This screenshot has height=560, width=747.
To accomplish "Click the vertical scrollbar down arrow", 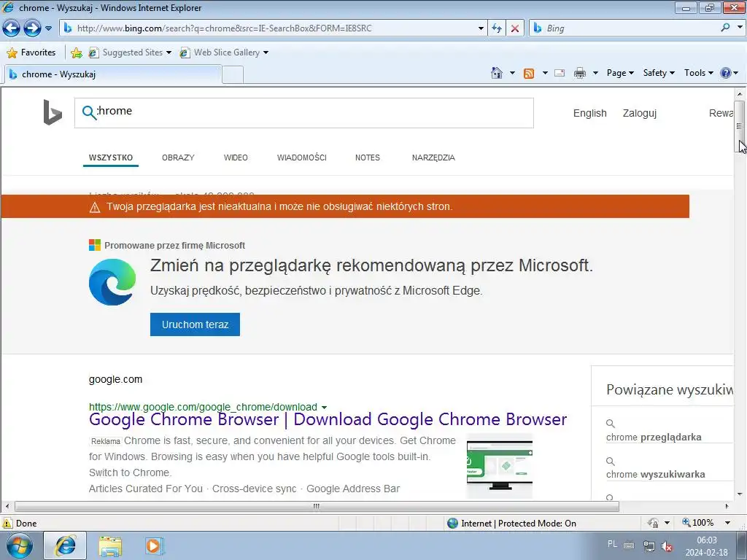I will pyautogui.click(x=740, y=494).
